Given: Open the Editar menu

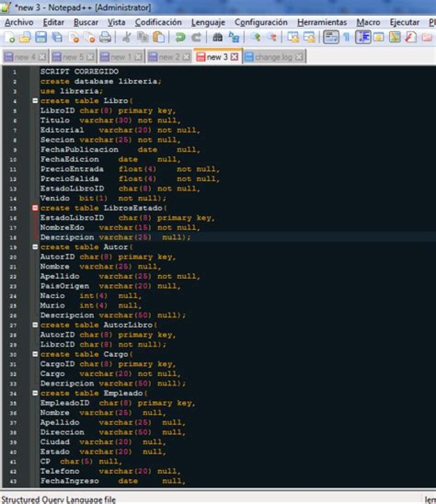Looking at the screenshot, I should tap(53, 22).
